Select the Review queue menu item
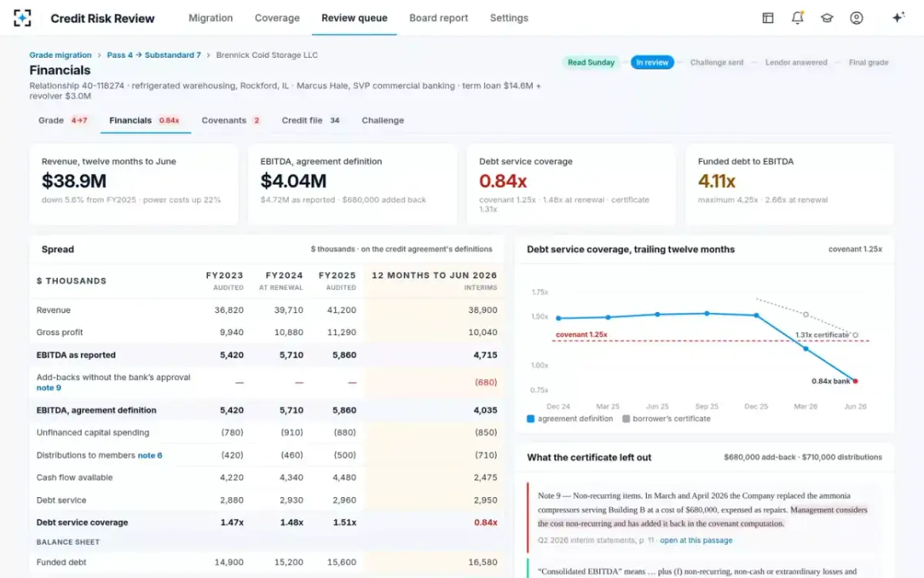This screenshot has height=578, width=924. (x=354, y=18)
